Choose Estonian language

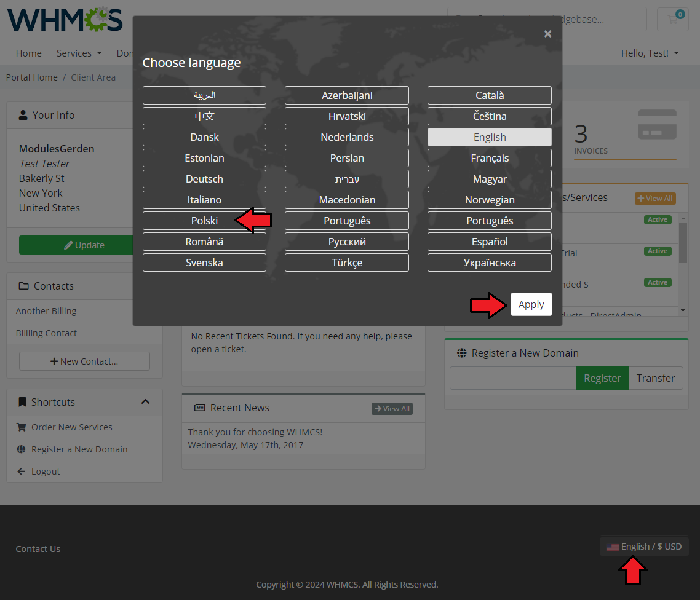click(204, 159)
